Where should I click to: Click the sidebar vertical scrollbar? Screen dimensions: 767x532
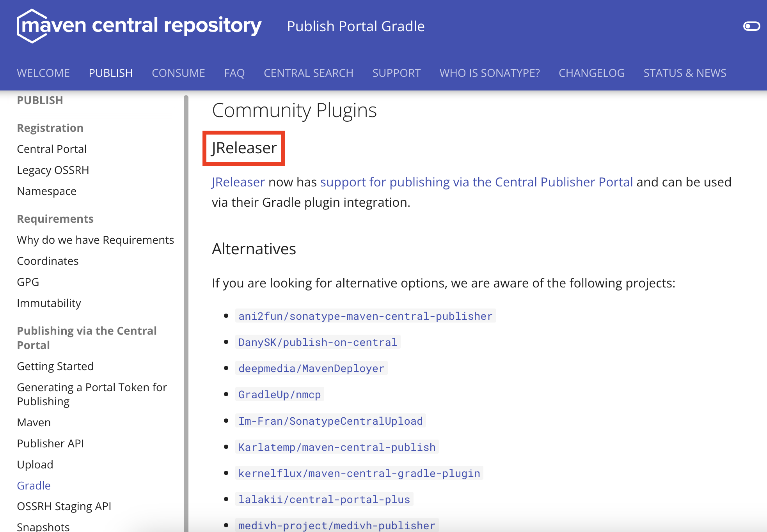pos(186,314)
